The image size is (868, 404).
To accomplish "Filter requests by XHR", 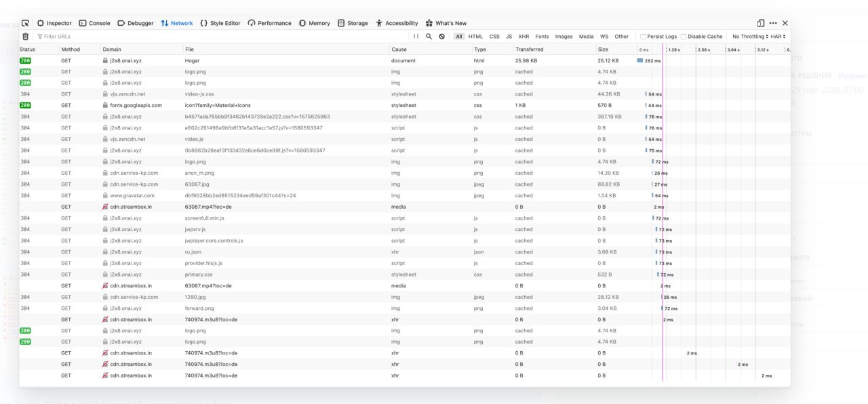I will click(x=524, y=37).
